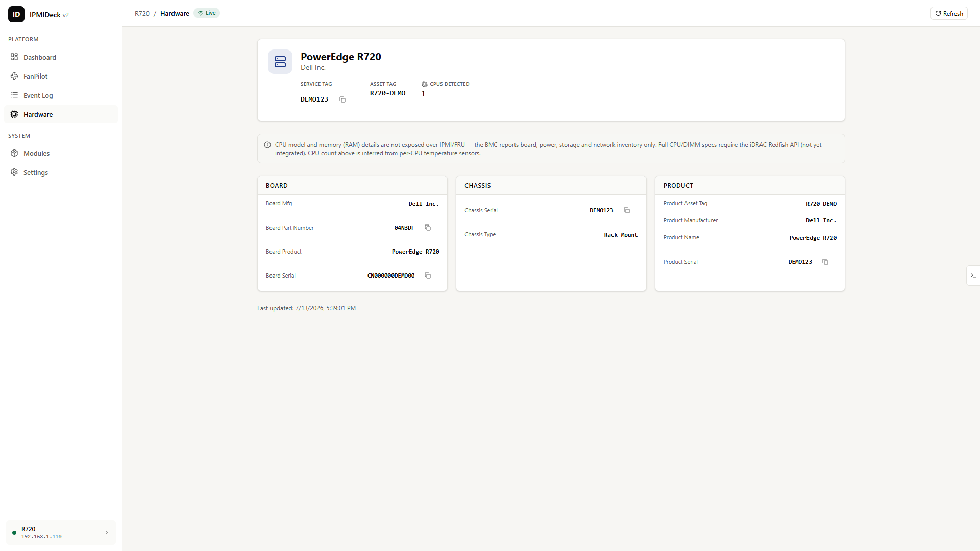980x551 pixels.
Task: Copy the Chassis Serial value
Action: tap(627, 210)
